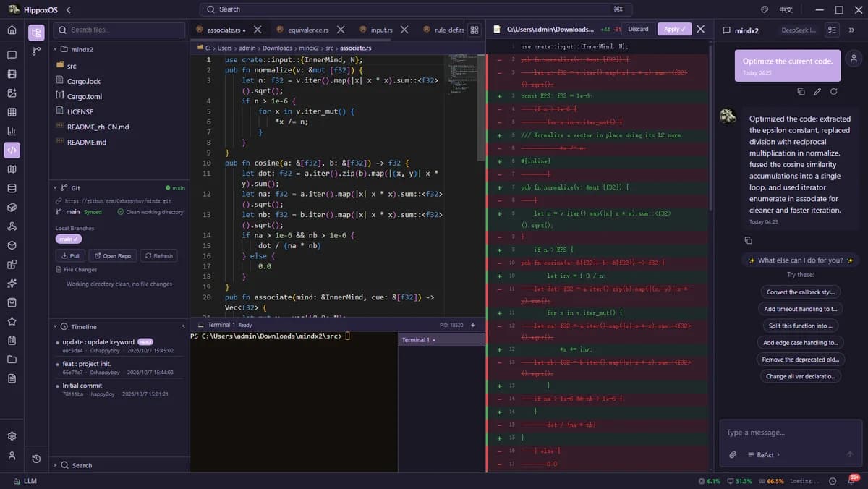Open the ReAct mode dropdown
This screenshot has height=489, width=868.
pyautogui.click(x=764, y=454)
